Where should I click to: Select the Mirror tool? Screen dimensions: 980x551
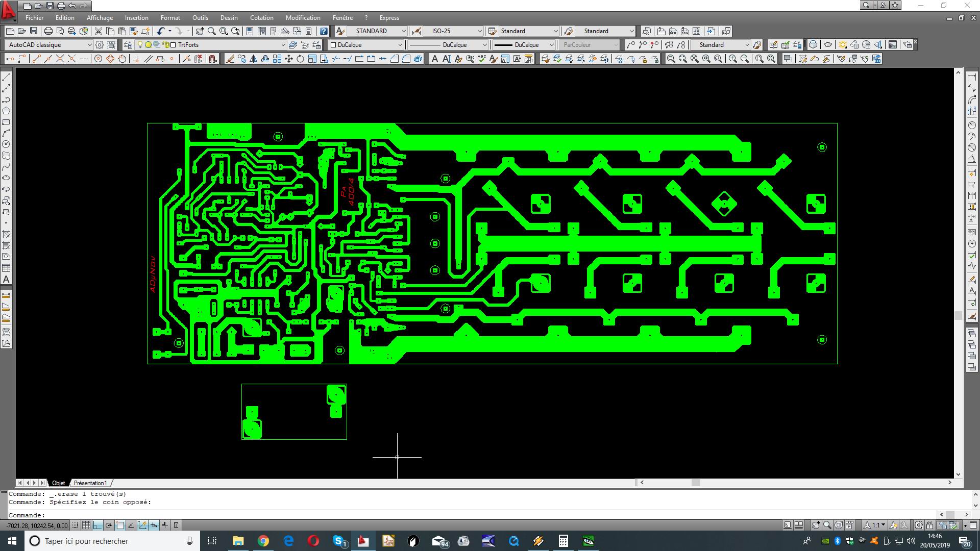click(254, 59)
